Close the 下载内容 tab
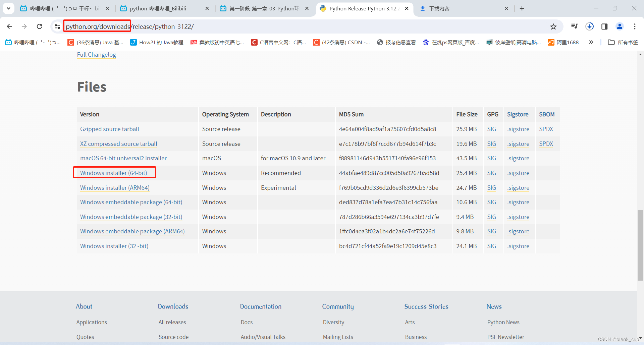Viewport: 644px width, 345px height. (x=506, y=8)
